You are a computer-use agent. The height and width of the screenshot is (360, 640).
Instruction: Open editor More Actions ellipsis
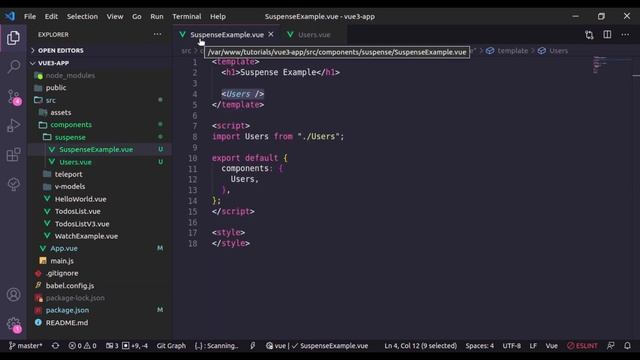coord(625,35)
